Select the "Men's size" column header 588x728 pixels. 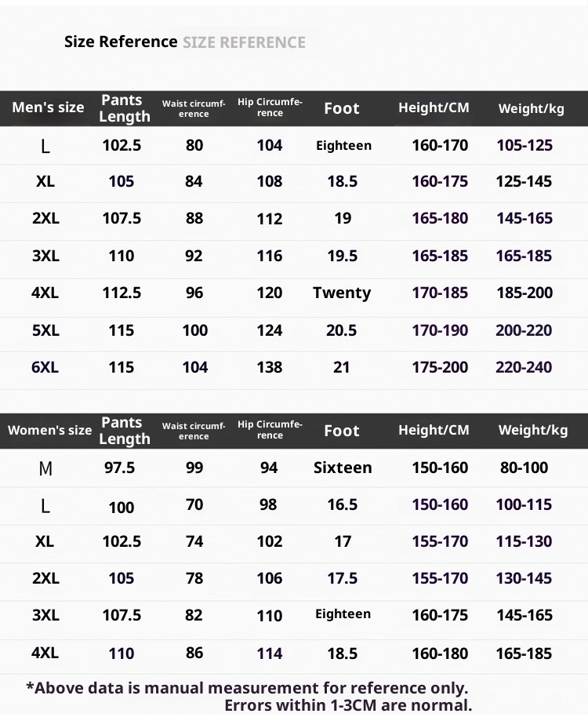coord(48,107)
